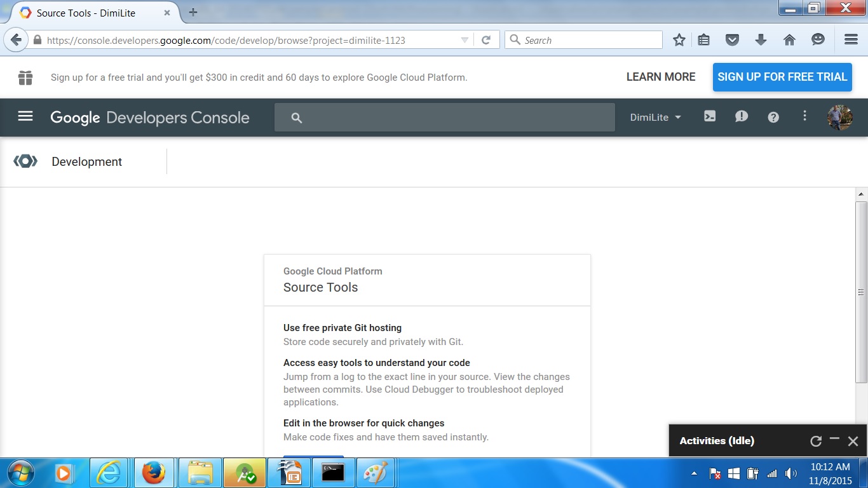
Task: Open Windows Explorer folder in taskbar
Action: [x=200, y=473]
